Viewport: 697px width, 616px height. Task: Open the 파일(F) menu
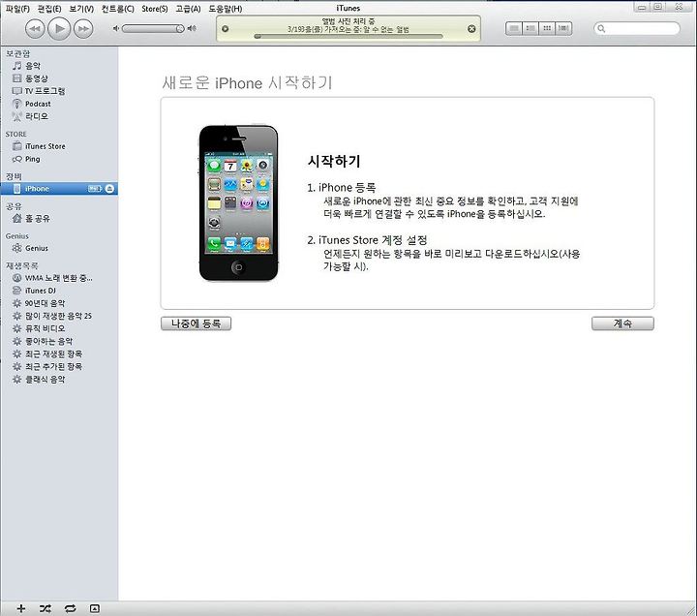[x=17, y=9]
